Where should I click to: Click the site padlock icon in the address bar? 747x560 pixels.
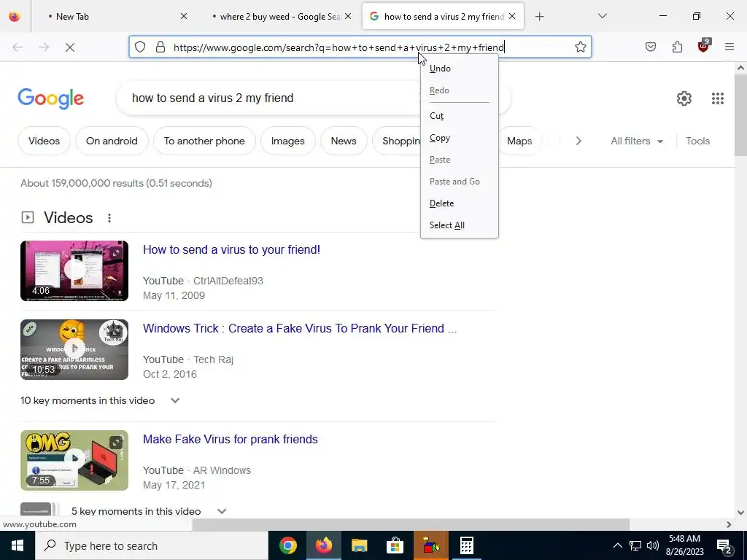click(160, 47)
